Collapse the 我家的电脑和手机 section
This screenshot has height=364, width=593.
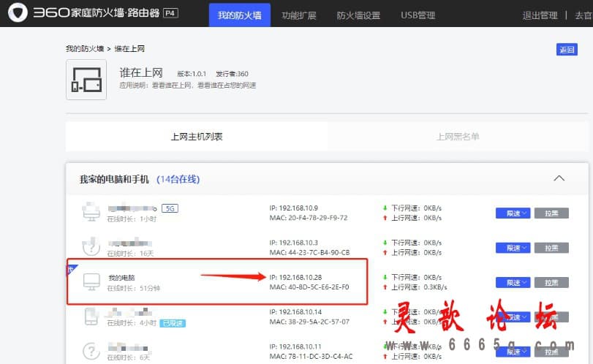coord(559,178)
